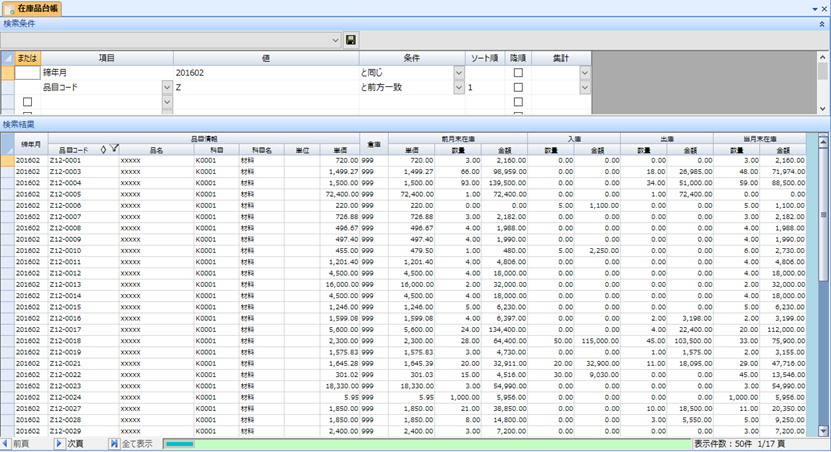Screen dimensions: 831x452
Task: Select cell Z12-0018 in results
Action: tap(83, 341)
